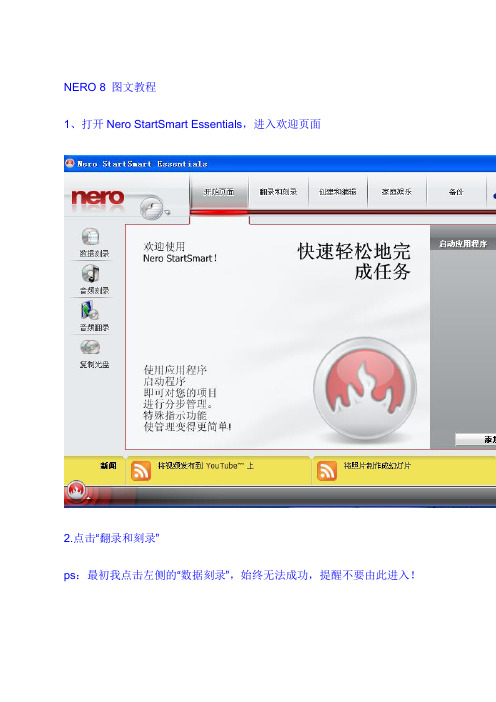The width and height of the screenshot is (496, 702).
Task: Open the 音频刻录 (Audio Burning) music note icon
Action: tap(90, 274)
